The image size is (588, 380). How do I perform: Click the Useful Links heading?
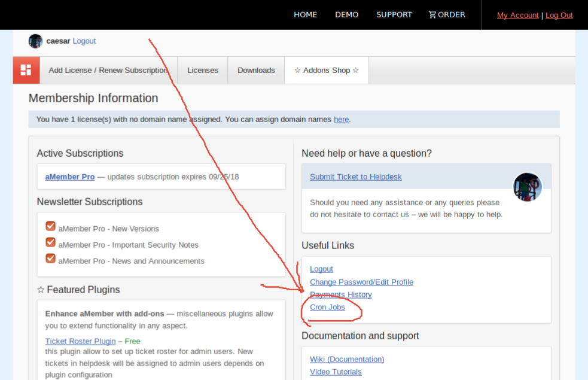point(328,245)
